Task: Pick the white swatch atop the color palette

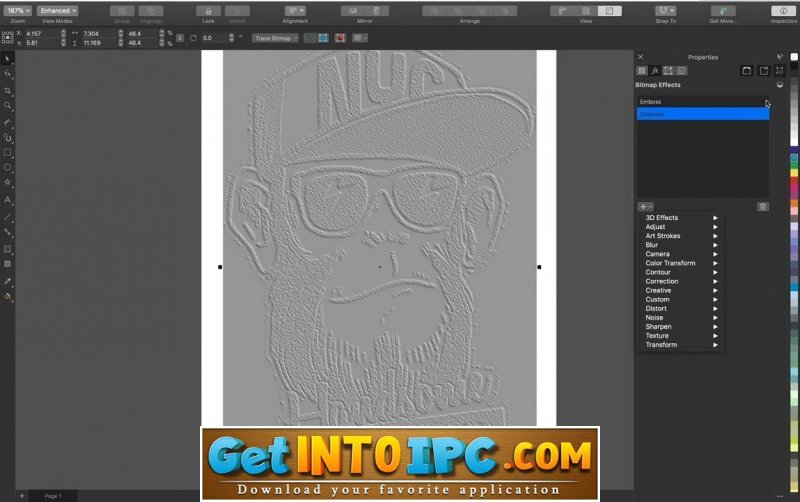Action: click(794, 57)
